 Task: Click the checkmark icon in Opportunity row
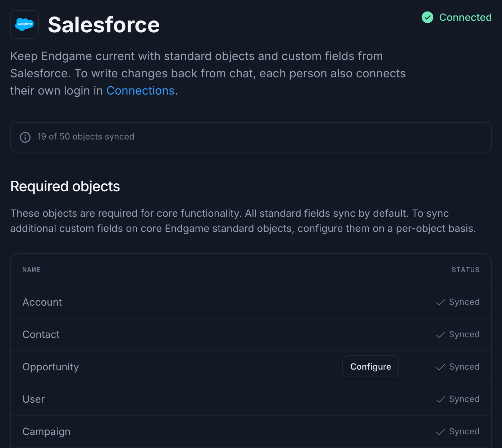(x=441, y=367)
